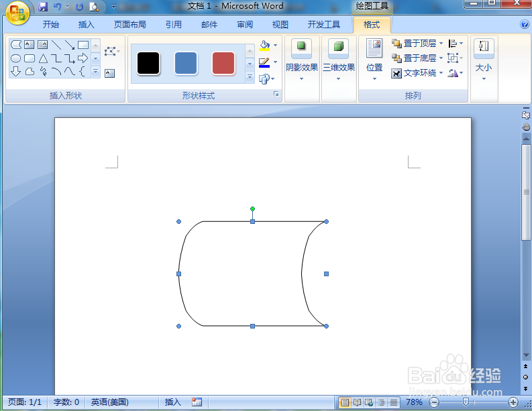Expand the shape styles gallery
This screenshot has height=411, width=532.
250,77
